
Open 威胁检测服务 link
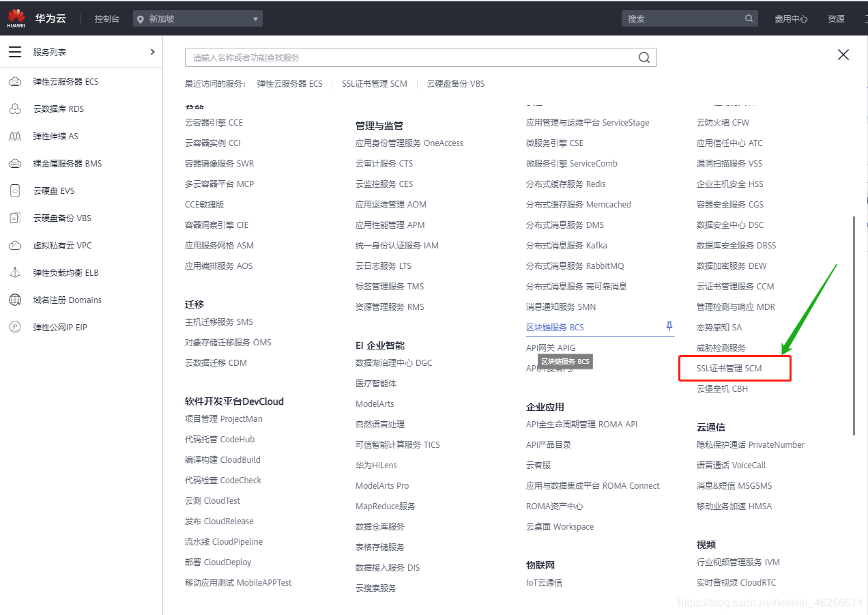[x=721, y=348]
